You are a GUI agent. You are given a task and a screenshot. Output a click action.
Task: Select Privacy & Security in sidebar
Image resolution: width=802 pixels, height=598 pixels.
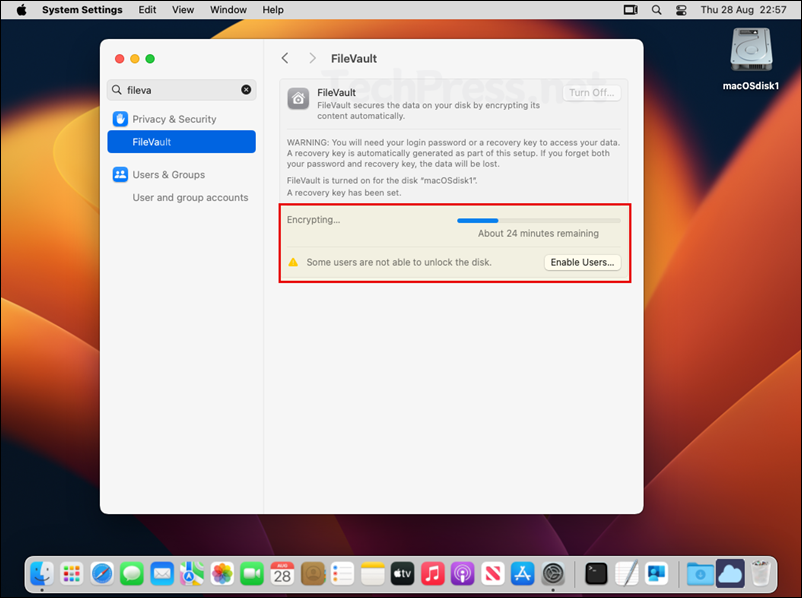(x=182, y=119)
